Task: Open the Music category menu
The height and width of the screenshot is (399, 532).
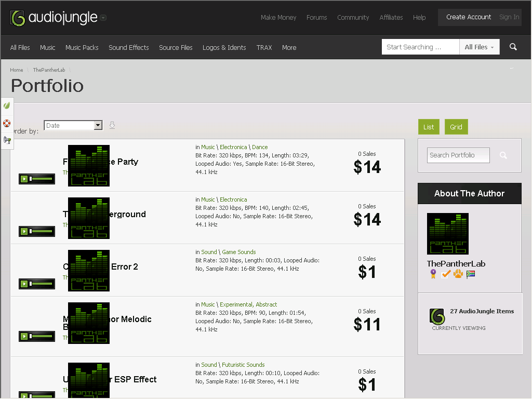Action: click(x=47, y=47)
